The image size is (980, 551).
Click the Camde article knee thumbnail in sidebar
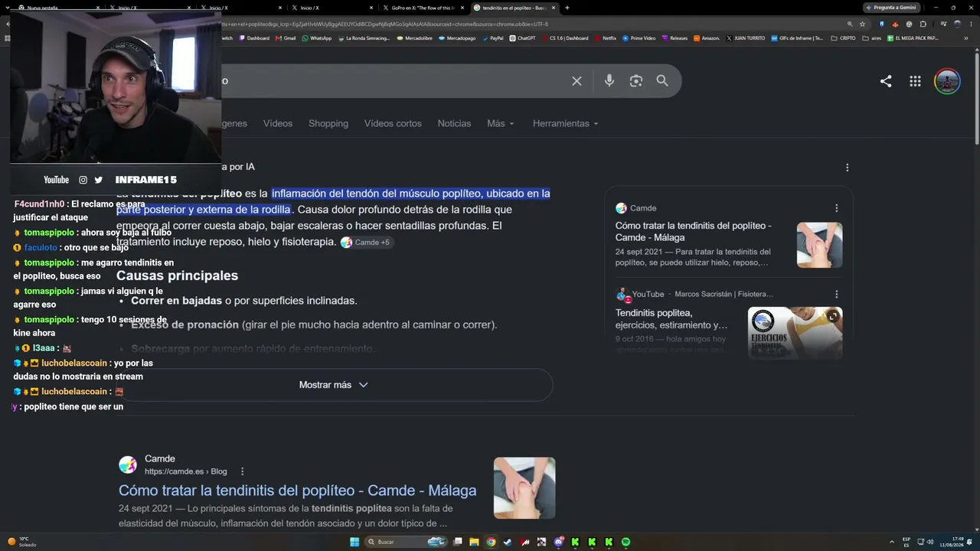click(x=819, y=245)
